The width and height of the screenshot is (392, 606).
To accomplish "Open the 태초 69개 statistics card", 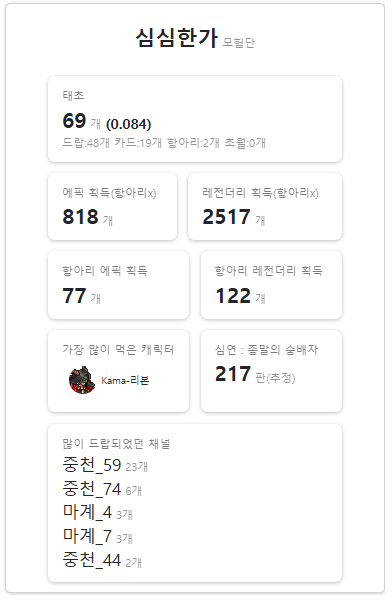I will coord(195,119).
